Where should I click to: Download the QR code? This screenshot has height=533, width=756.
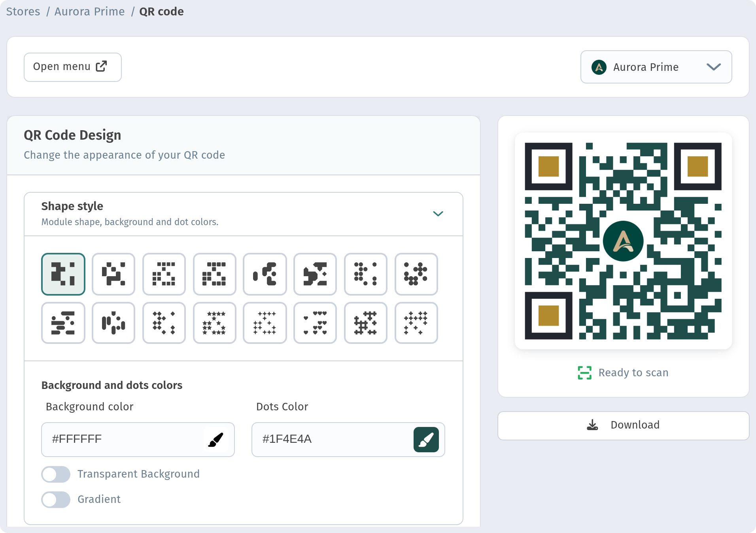(624, 425)
